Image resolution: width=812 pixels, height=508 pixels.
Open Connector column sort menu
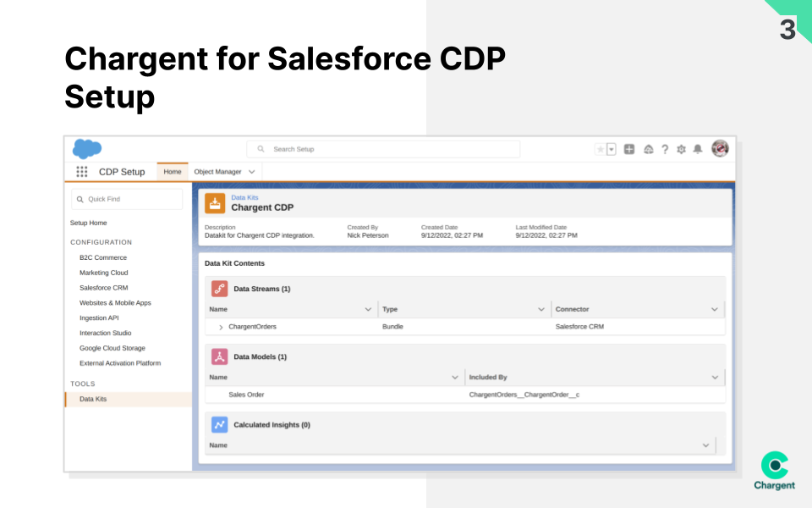tap(714, 310)
